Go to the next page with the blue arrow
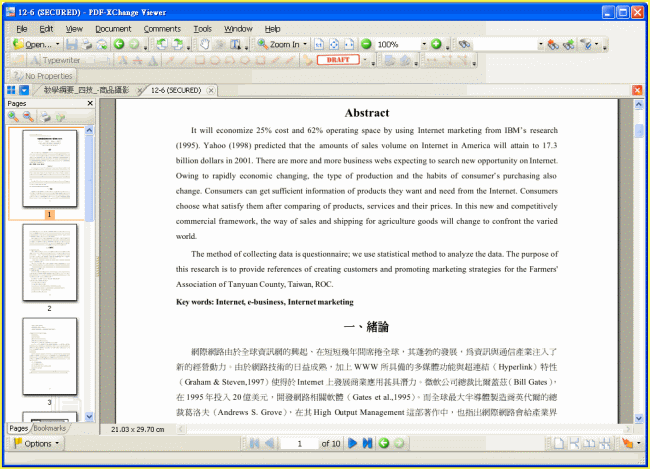 pos(351,443)
